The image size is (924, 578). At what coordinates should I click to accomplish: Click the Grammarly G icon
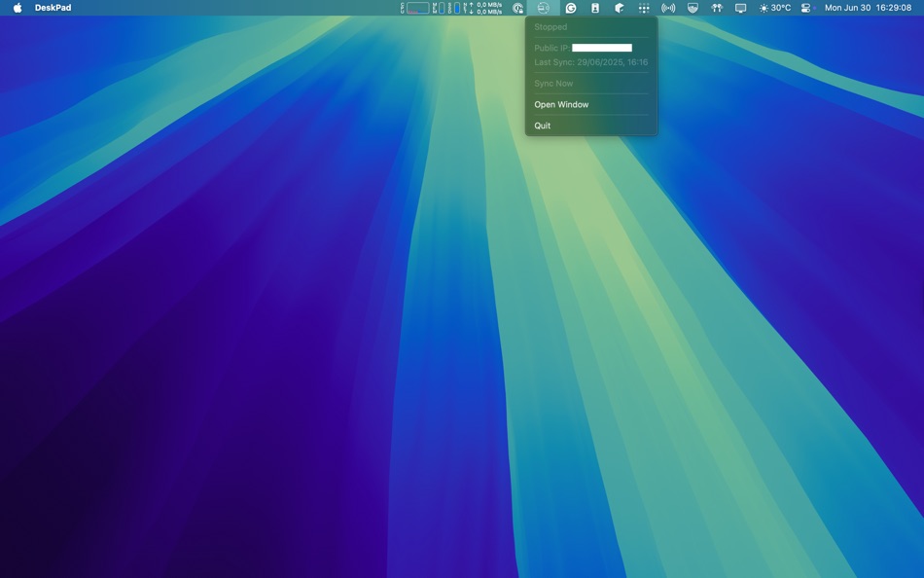coord(570,8)
